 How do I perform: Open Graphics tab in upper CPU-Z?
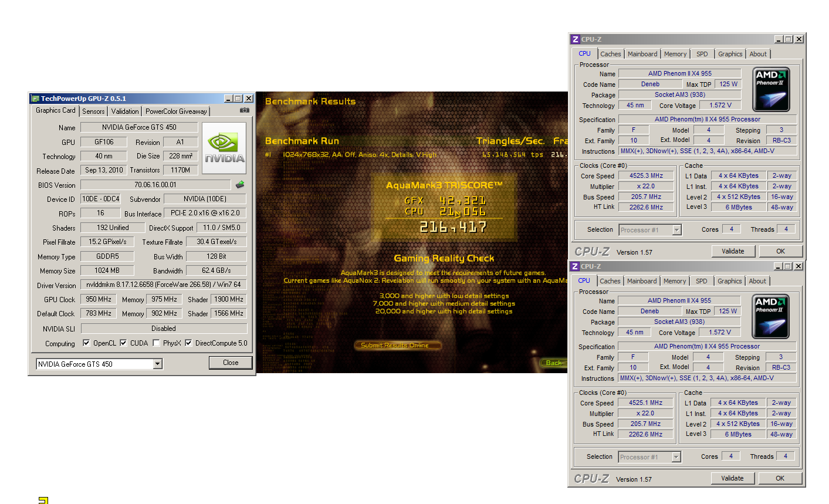730,54
